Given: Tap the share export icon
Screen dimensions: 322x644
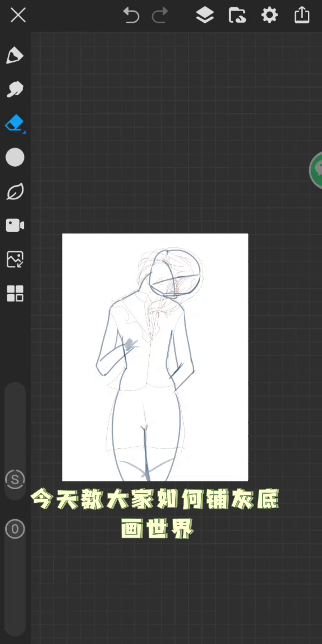Looking at the screenshot, I should tap(302, 15).
